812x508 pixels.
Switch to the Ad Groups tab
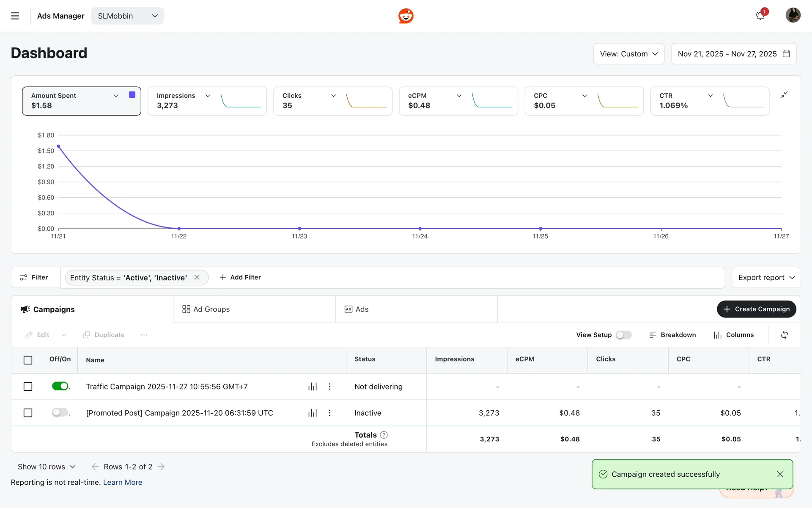tap(206, 309)
